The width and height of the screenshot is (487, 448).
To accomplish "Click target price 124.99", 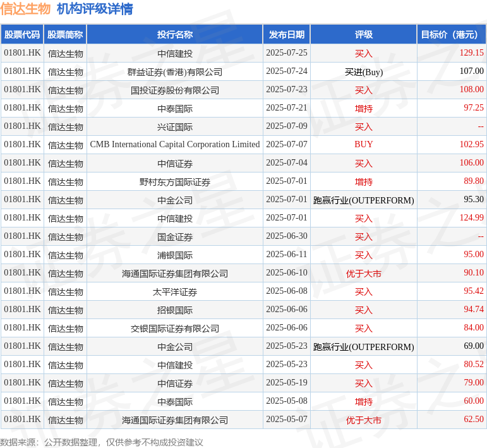I will (471, 218).
